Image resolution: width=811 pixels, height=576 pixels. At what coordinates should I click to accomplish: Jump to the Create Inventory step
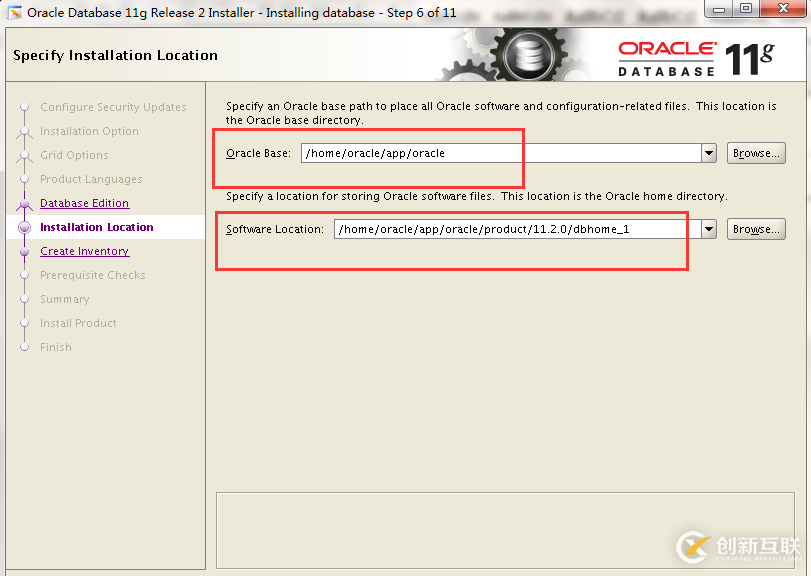pyautogui.click(x=84, y=251)
